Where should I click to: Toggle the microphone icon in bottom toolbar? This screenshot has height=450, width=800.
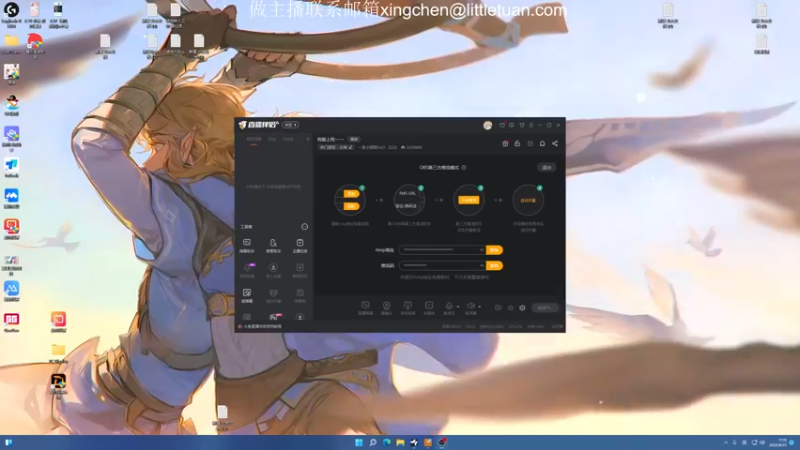(x=449, y=307)
